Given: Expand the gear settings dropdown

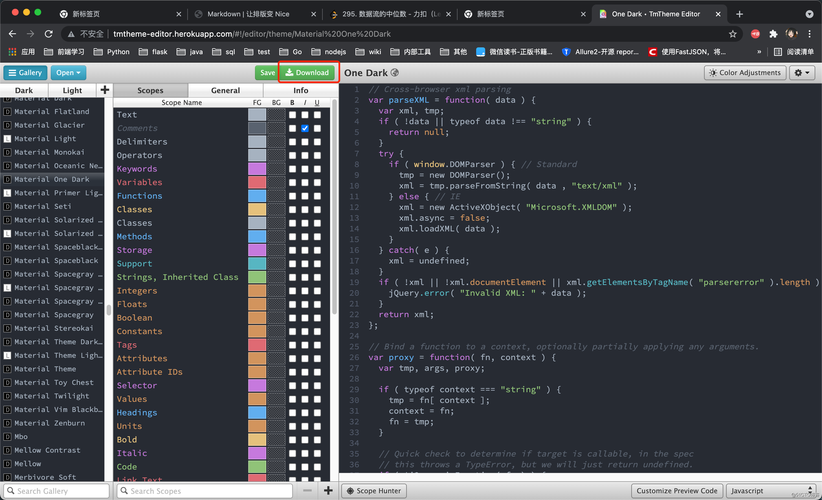Looking at the screenshot, I should tap(802, 73).
